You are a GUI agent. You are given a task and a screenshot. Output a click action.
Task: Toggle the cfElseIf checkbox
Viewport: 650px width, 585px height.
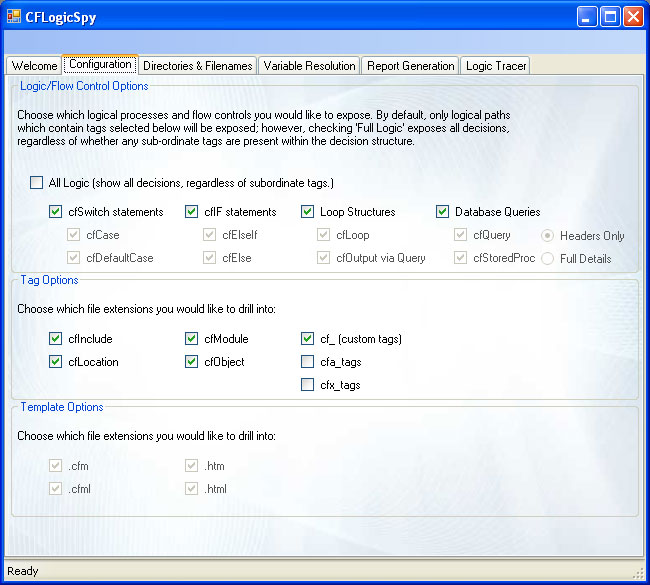(209, 235)
